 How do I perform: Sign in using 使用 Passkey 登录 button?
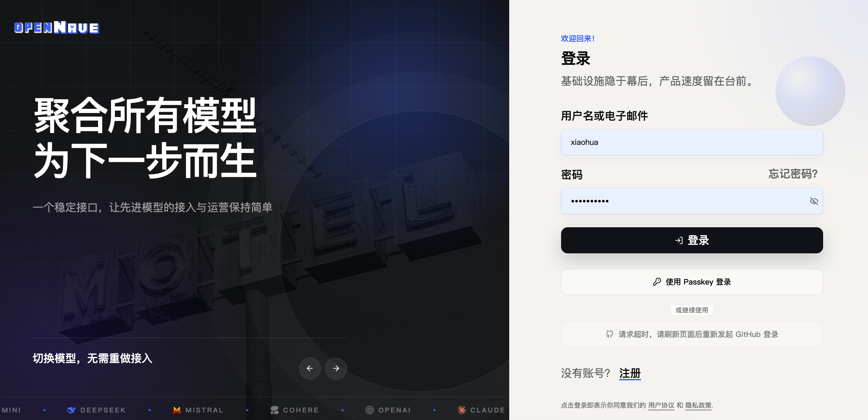[691, 282]
